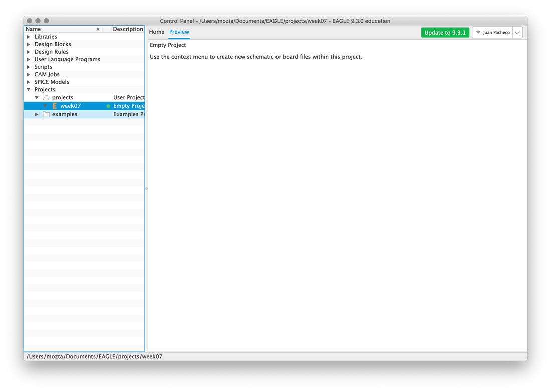Click the Empty Project heading text
The image size is (551, 392).
pos(168,45)
